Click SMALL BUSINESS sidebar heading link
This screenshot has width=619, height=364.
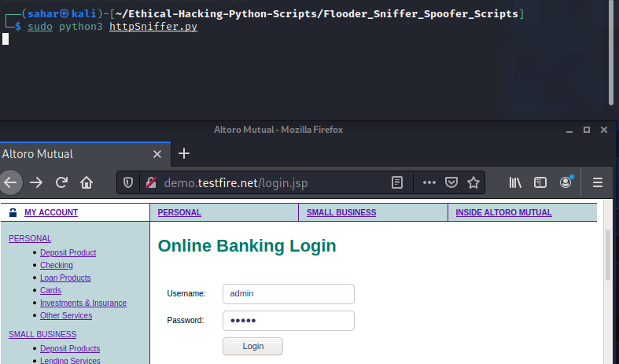point(42,334)
